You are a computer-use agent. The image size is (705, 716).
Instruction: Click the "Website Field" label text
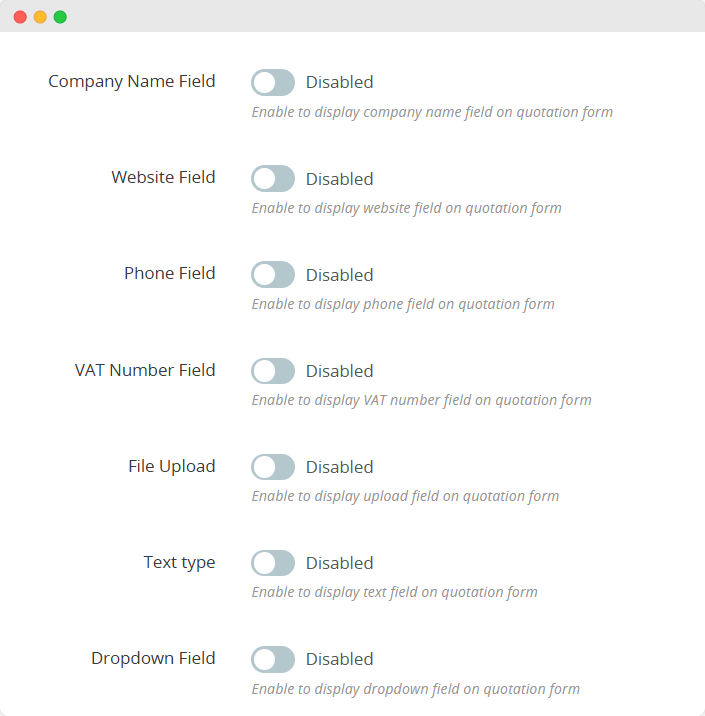(x=163, y=177)
